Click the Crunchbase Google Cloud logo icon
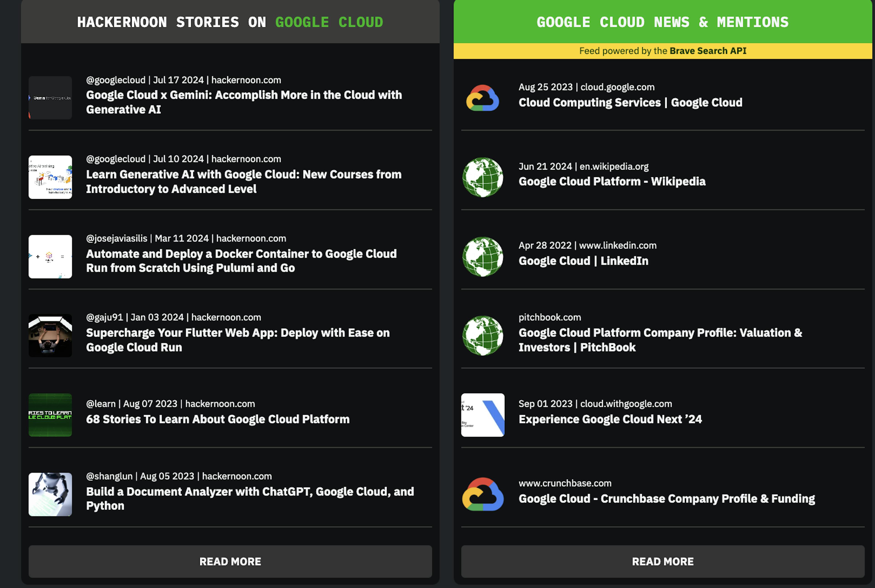The width and height of the screenshot is (875, 588). point(482,494)
